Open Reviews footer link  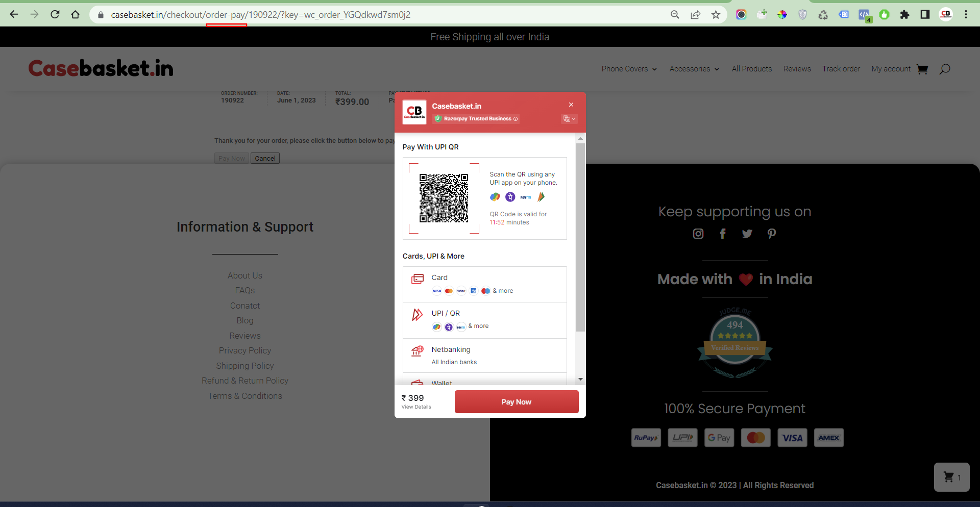tap(245, 336)
